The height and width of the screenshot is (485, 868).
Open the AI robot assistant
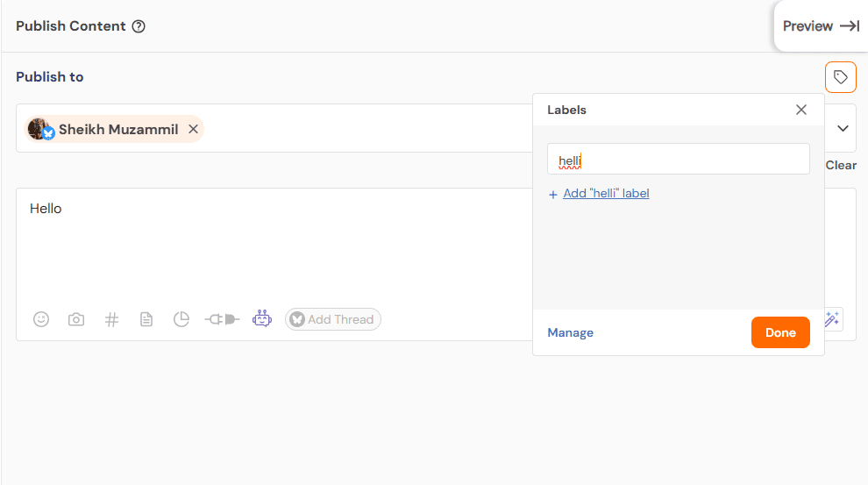(262, 319)
